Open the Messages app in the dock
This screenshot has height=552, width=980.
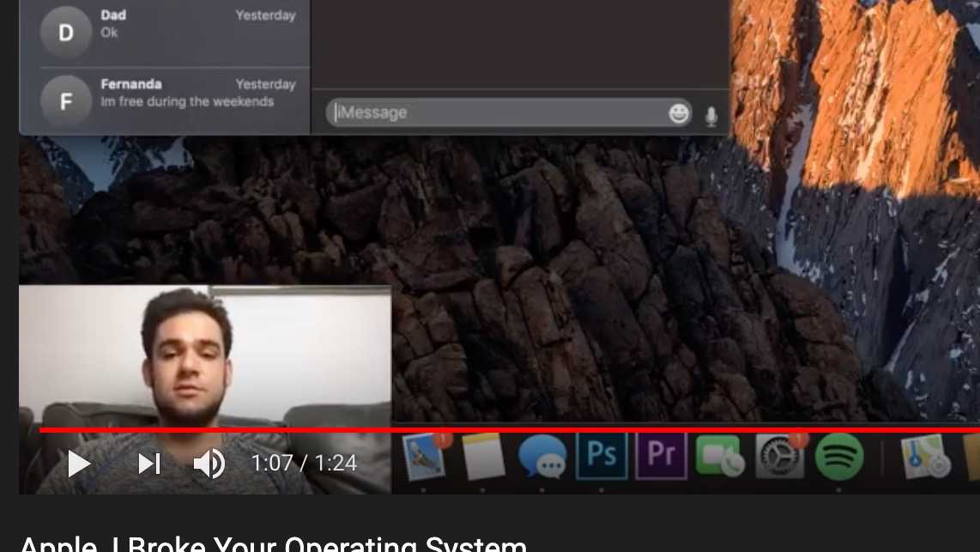pos(542,457)
